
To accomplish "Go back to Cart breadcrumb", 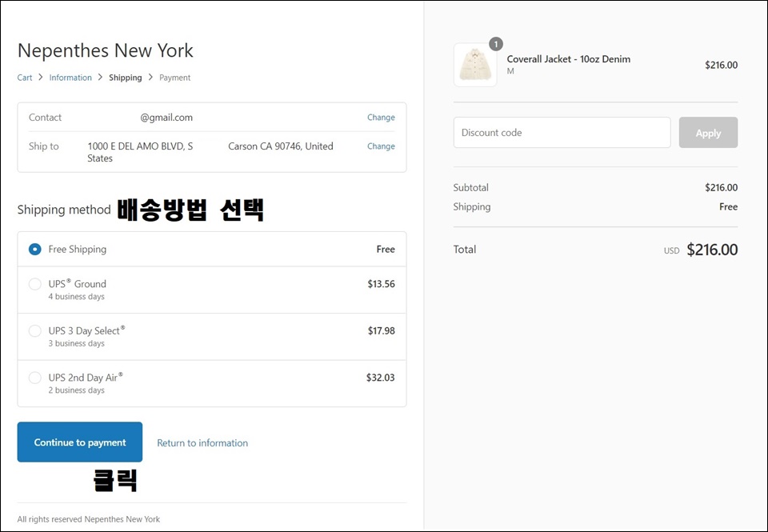I will [25, 78].
